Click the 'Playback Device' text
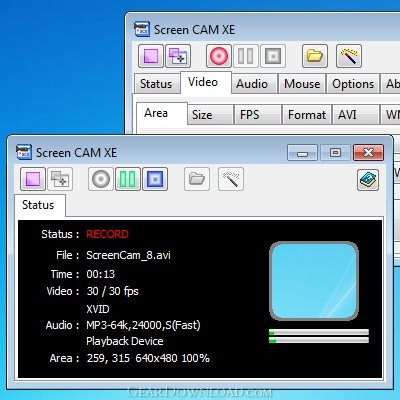 coord(125,341)
